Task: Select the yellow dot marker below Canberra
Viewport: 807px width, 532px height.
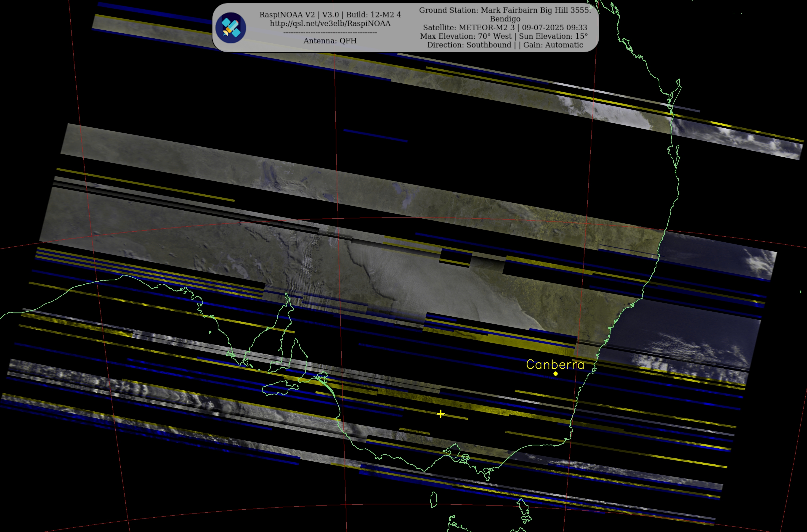Action: click(555, 373)
